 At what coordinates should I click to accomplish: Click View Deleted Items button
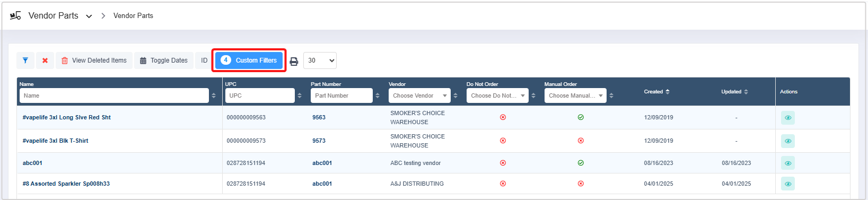coord(94,60)
